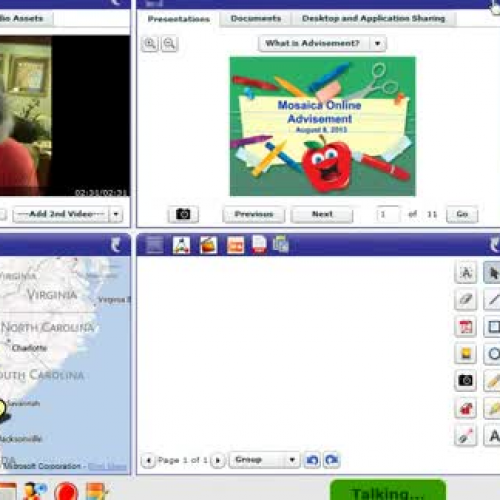The width and height of the screenshot is (500, 500).
Task: Select the highlighter marker tool
Action: pyautogui.click(x=493, y=408)
